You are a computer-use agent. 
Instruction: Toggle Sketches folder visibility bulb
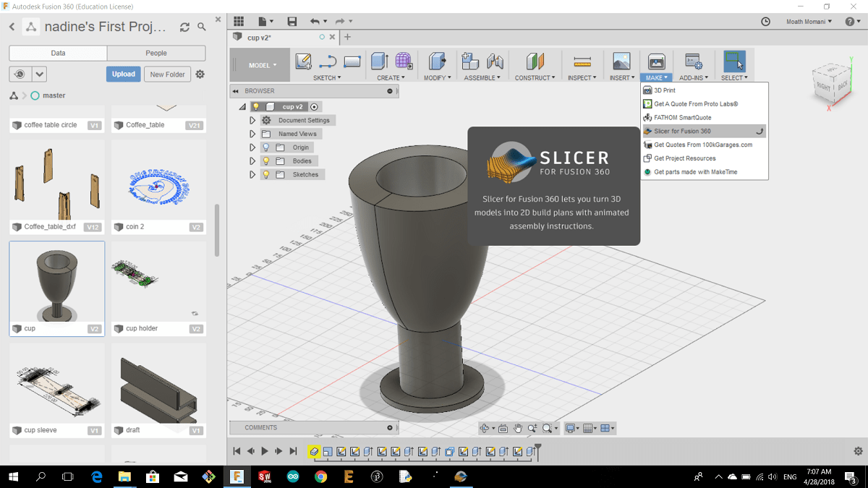265,175
